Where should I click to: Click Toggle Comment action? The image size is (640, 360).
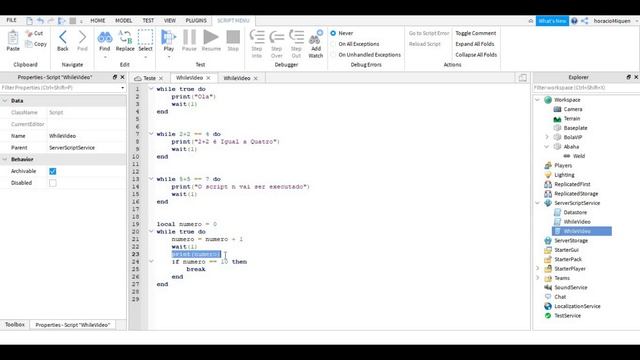point(476,33)
